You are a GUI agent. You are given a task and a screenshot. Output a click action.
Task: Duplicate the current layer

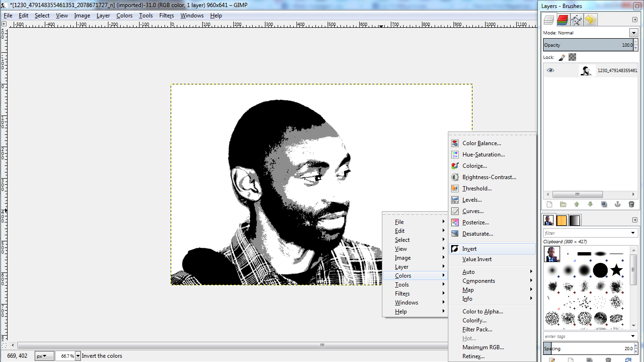[x=604, y=205]
